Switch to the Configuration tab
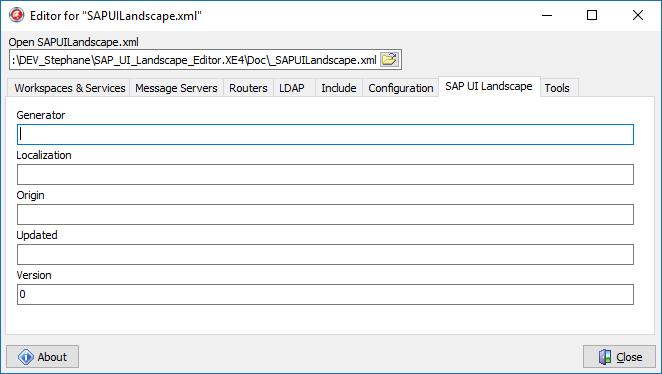 point(401,88)
